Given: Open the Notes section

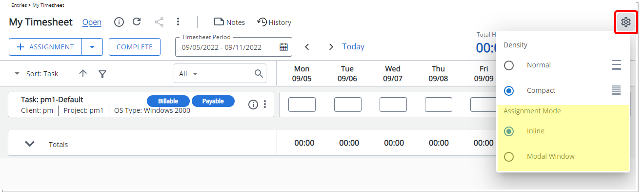Looking at the screenshot, I should [x=230, y=22].
